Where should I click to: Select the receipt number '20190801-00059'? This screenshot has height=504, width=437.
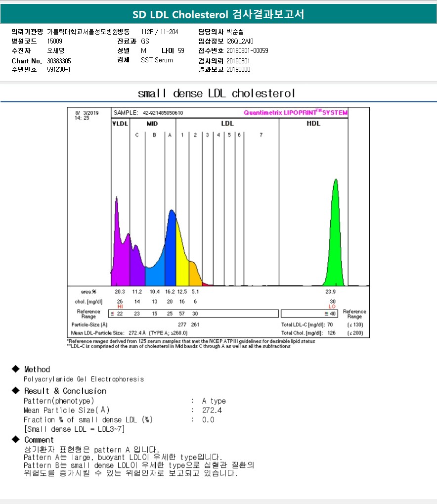(x=247, y=51)
